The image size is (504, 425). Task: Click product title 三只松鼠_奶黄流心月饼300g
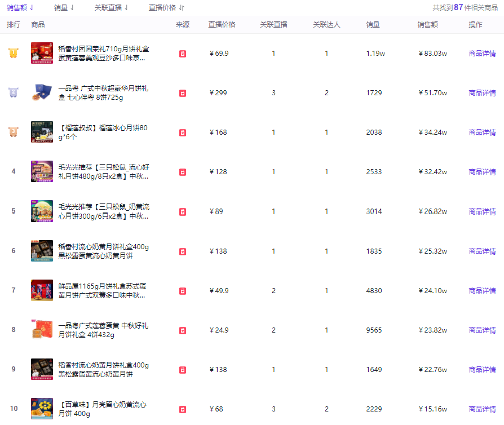point(104,211)
